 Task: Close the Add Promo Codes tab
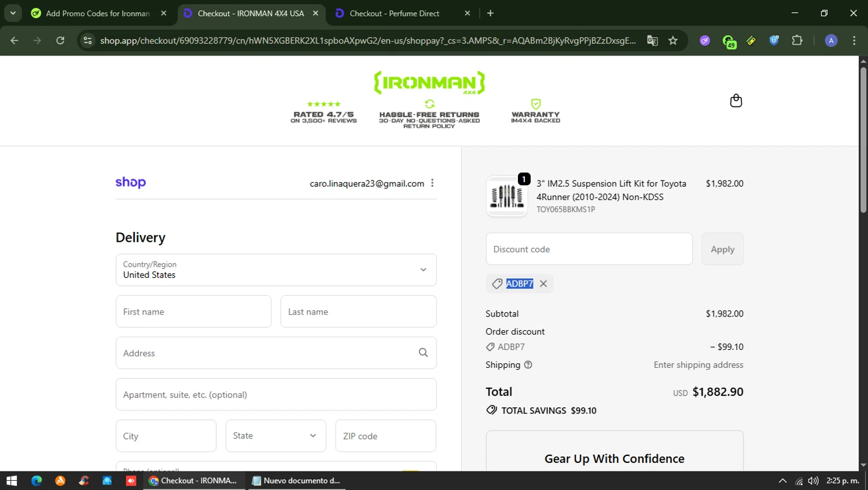(x=164, y=13)
